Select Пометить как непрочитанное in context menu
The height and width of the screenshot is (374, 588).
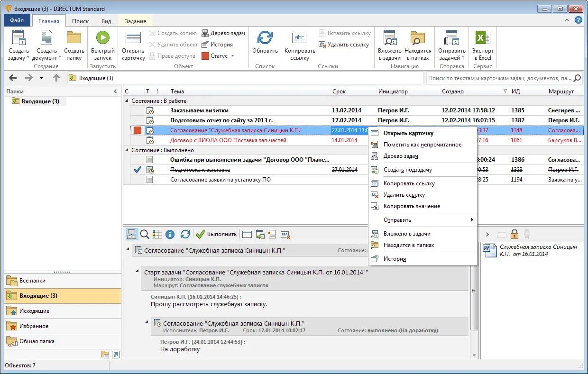[423, 145]
